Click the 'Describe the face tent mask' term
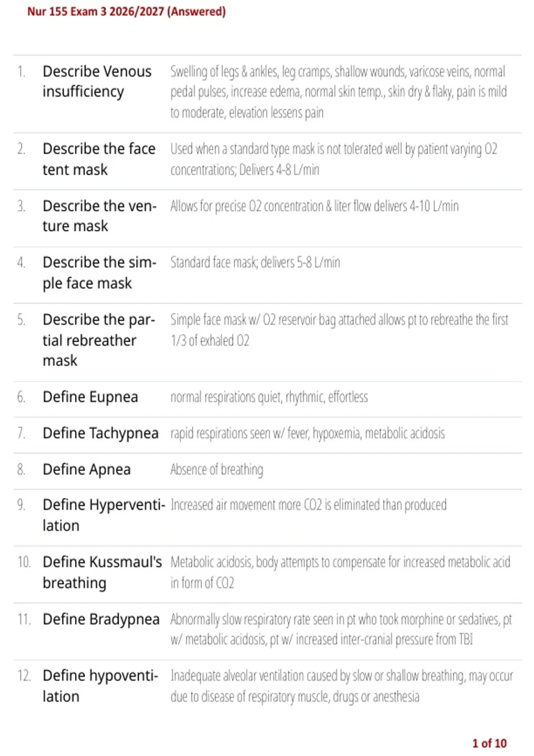The height and width of the screenshot is (756, 534). (x=99, y=159)
